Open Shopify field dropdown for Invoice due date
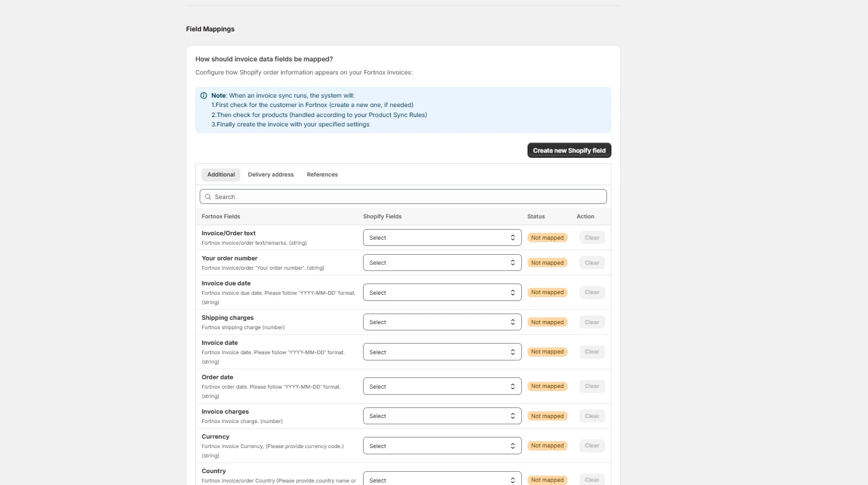Screen dimensions: 868x485 pyautogui.click(x=442, y=292)
